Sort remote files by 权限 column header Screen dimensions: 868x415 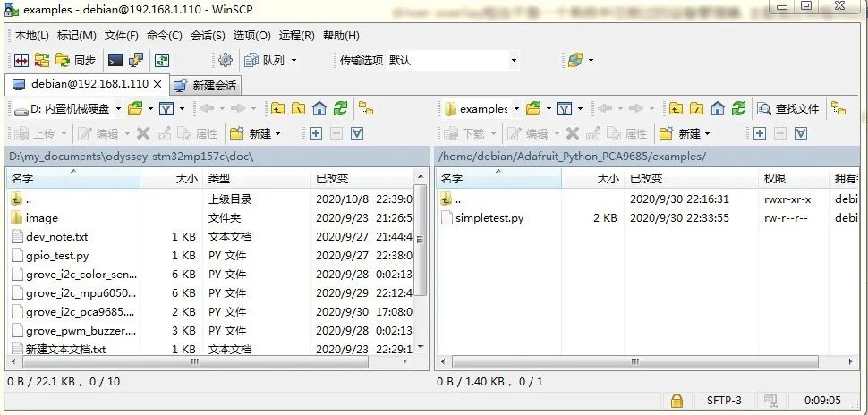[794, 179]
